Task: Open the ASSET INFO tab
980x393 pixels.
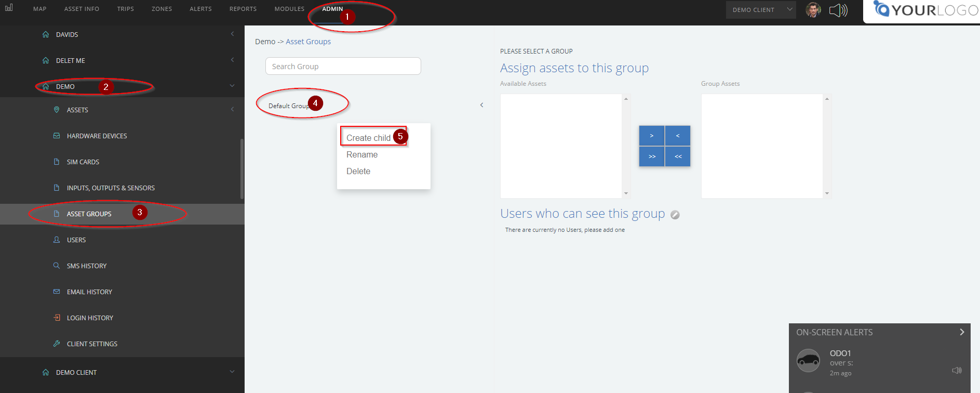Action: (82, 9)
